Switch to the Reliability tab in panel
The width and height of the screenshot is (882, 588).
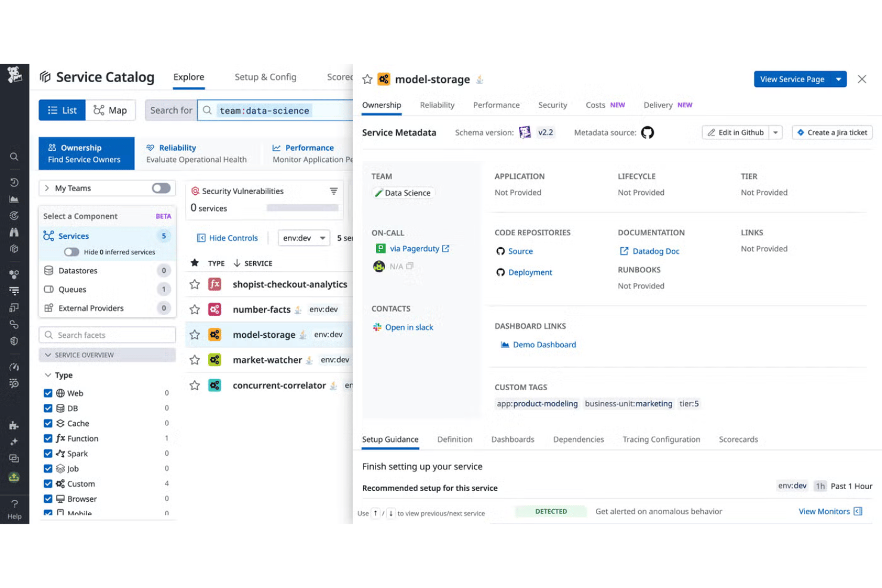coord(437,105)
